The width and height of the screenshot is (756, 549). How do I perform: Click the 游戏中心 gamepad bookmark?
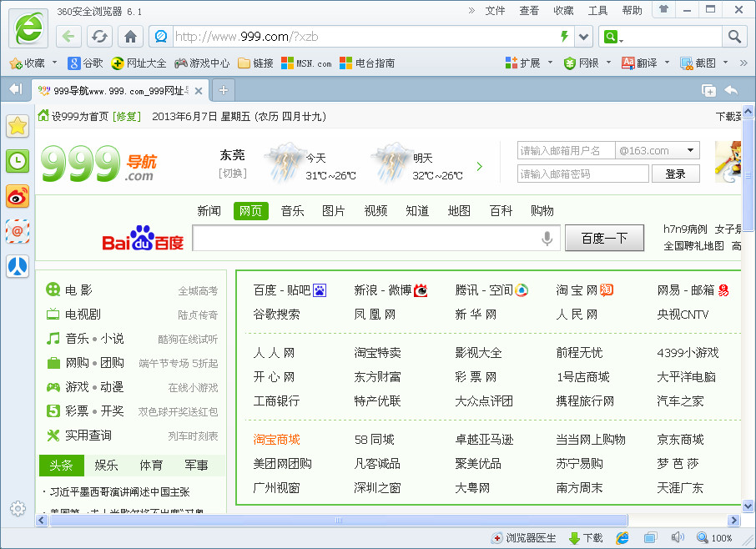click(x=202, y=63)
